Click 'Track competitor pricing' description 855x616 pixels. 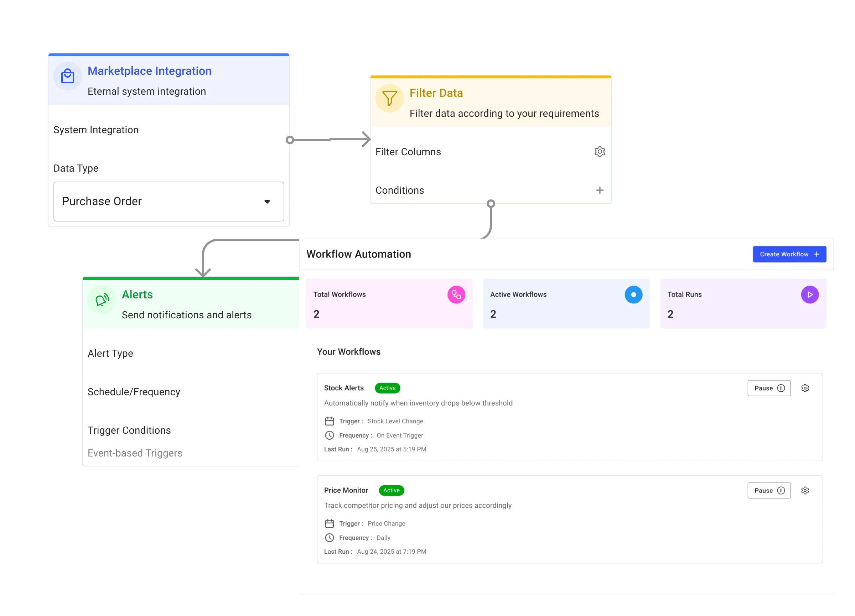[418, 506]
